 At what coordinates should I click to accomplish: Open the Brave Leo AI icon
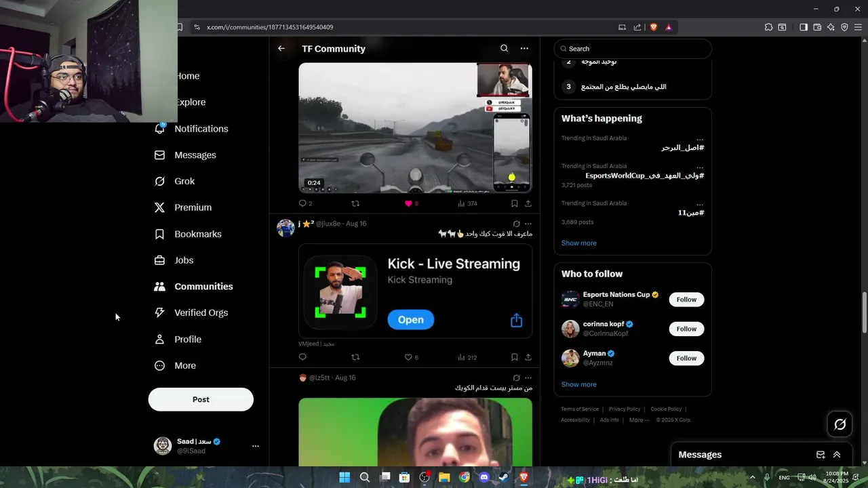point(831,27)
